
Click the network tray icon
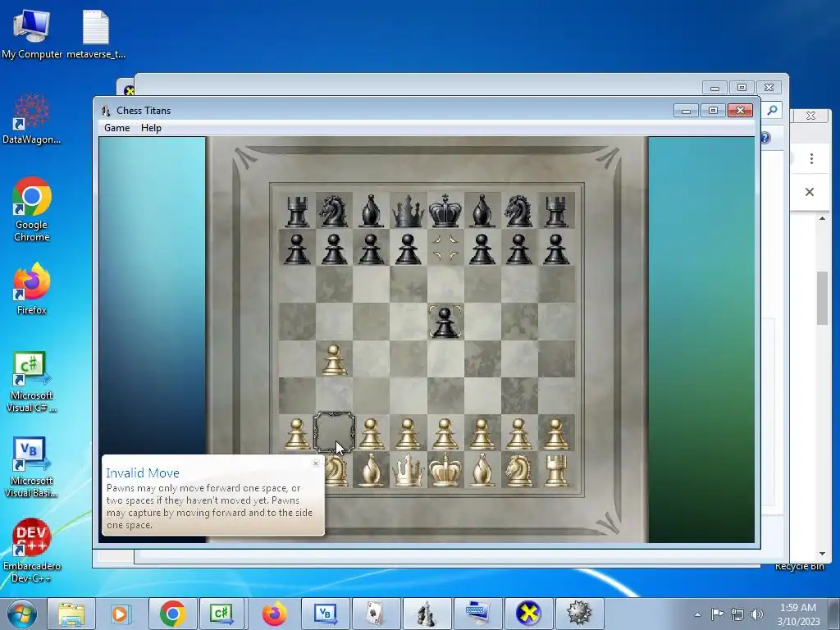737,614
